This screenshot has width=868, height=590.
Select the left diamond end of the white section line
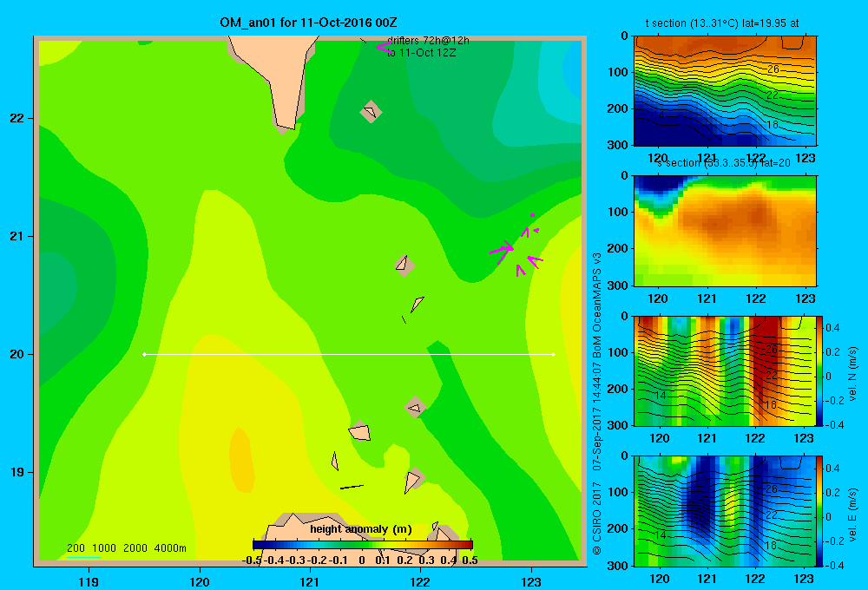(144, 354)
